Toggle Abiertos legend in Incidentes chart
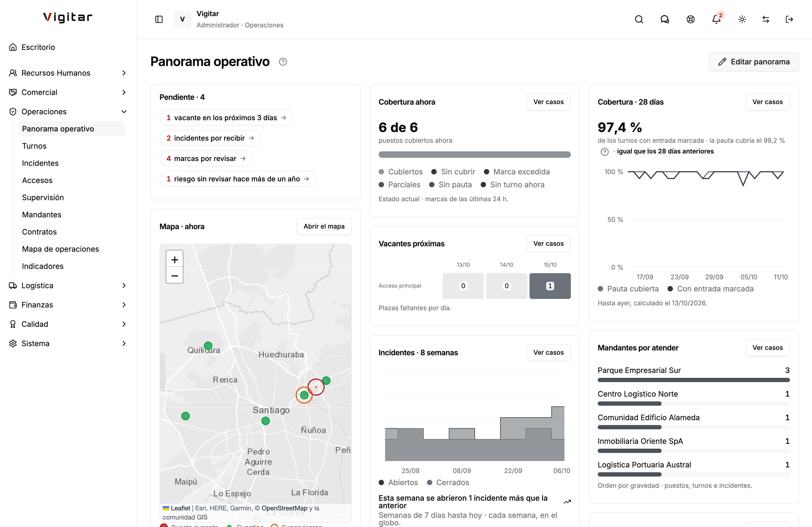 [398, 482]
